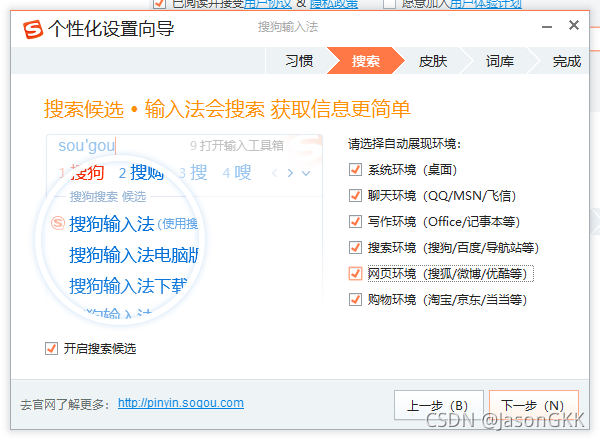This screenshot has width=600, height=440.
Task: Click the orange Sogou icon beside 搜狗输入法
Action: pos(58,223)
